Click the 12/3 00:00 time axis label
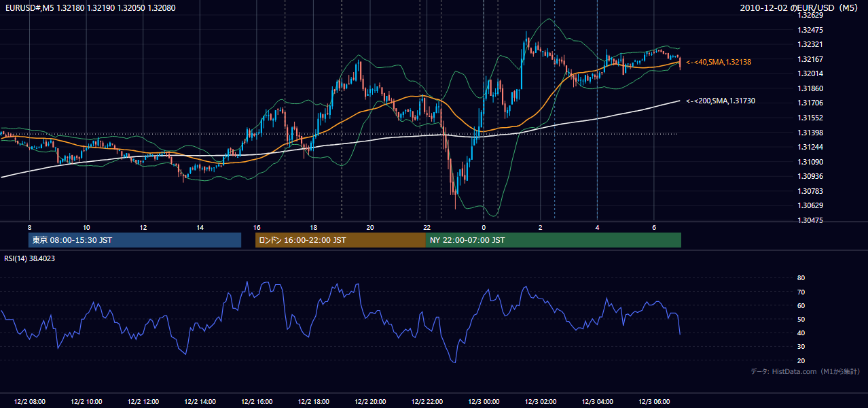 point(484,401)
